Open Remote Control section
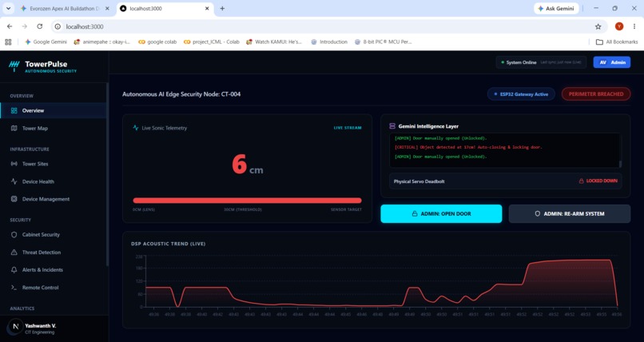 (54, 288)
